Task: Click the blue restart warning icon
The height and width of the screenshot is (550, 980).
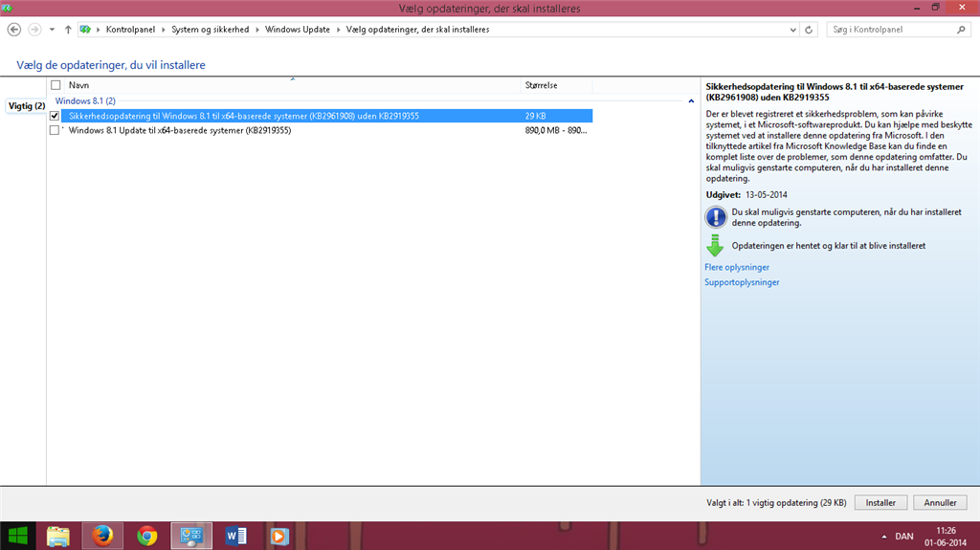Action: 716,217
